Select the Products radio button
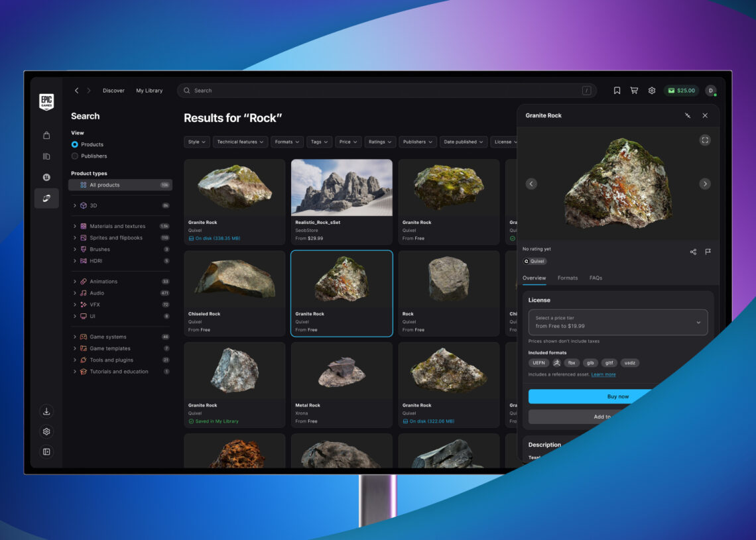The image size is (756, 540). (x=74, y=144)
